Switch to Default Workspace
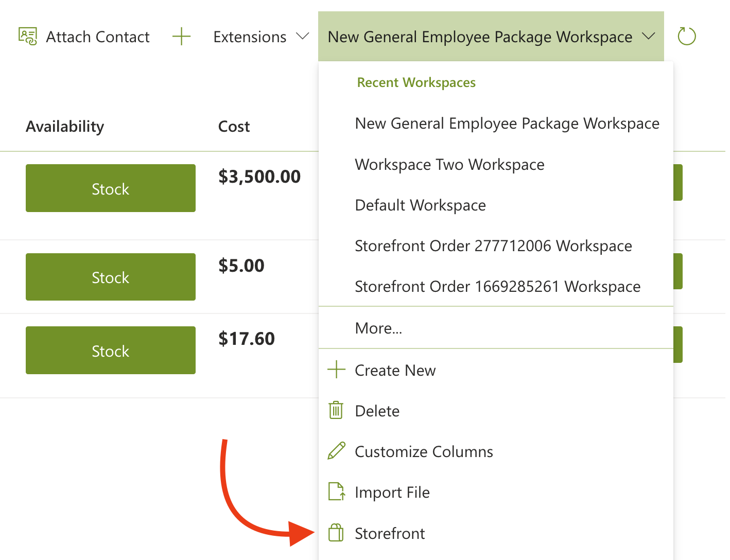730x560 pixels. [x=420, y=205]
